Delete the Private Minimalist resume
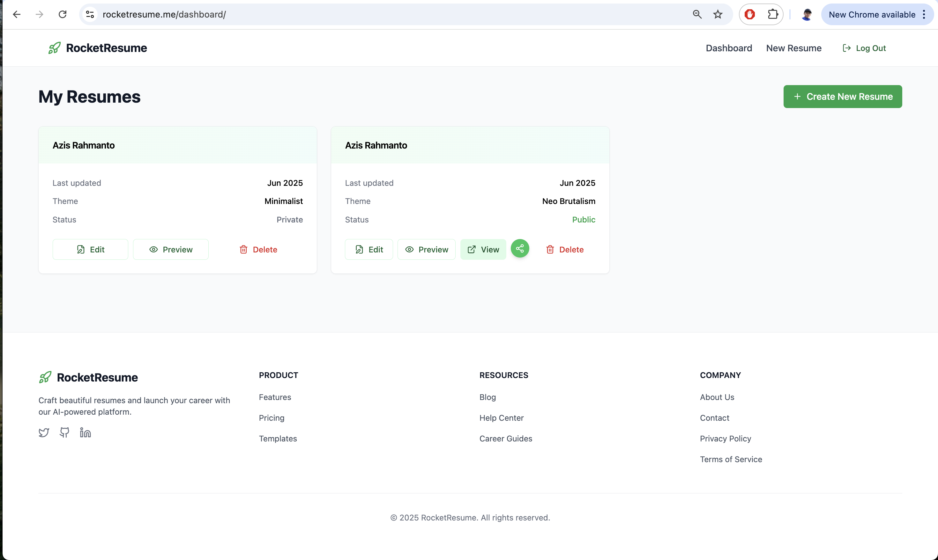This screenshot has height=560, width=938. (258, 250)
